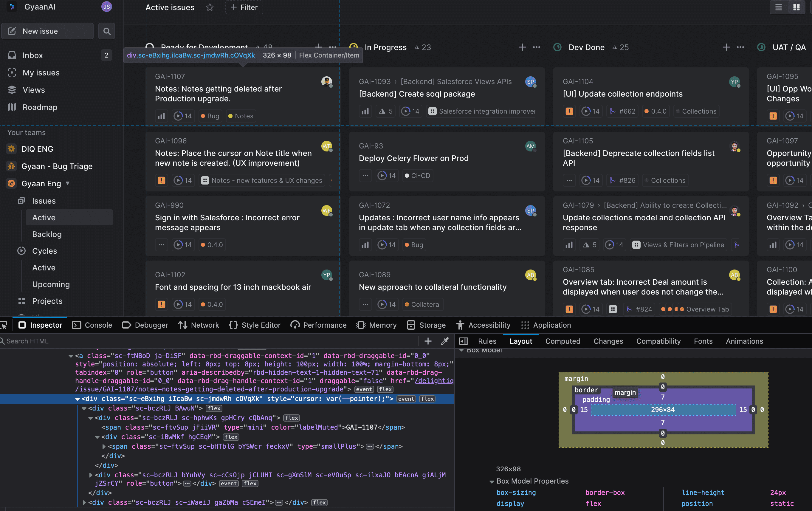Switch to board grid view icon
Screen dimensions: 812x511
click(x=796, y=7)
